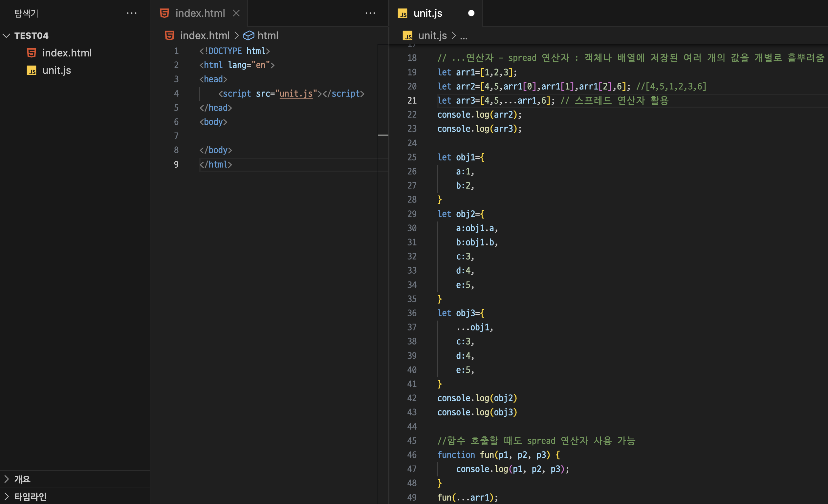Click HTML icon beside index.html in explorer
828x504 pixels.
tap(32, 53)
